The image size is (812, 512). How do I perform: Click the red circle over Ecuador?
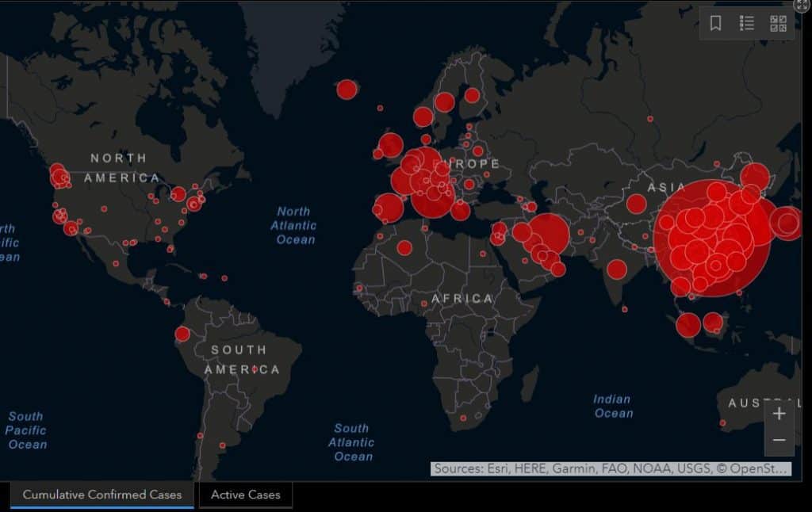(182, 334)
